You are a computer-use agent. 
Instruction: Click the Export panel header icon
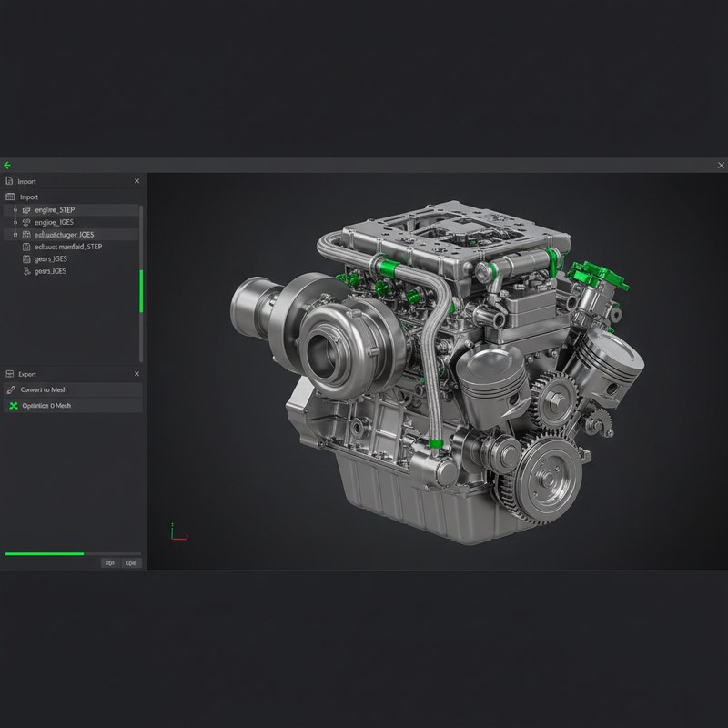point(9,373)
